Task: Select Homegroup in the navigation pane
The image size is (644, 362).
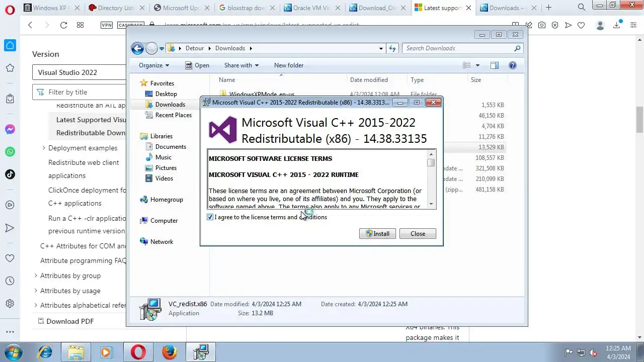Action: (x=167, y=200)
